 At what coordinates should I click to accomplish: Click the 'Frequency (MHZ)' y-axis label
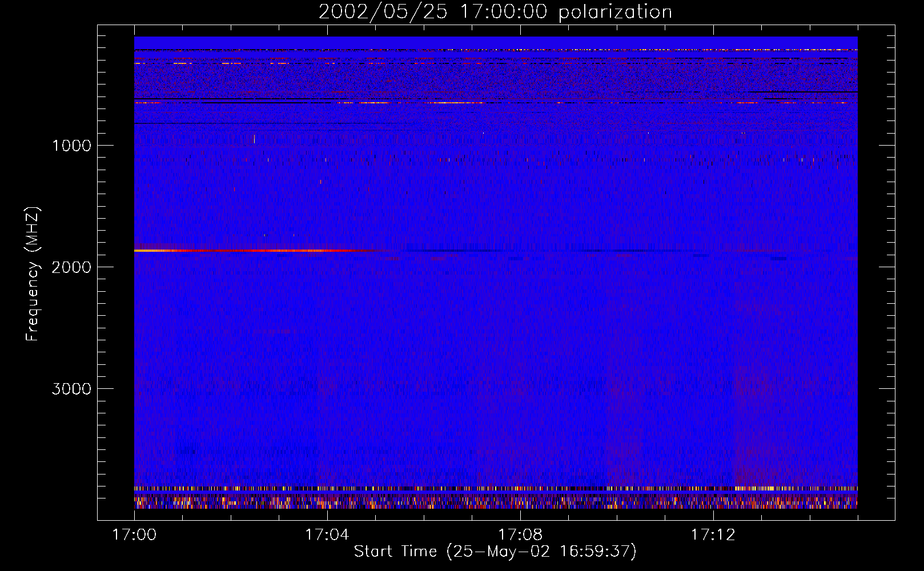(33, 274)
